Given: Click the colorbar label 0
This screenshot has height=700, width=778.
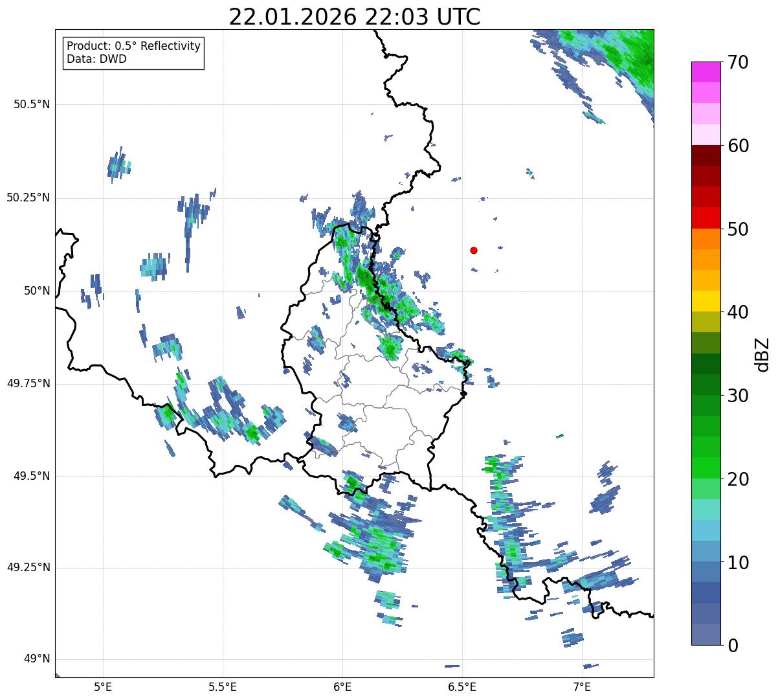Looking at the screenshot, I should [733, 646].
